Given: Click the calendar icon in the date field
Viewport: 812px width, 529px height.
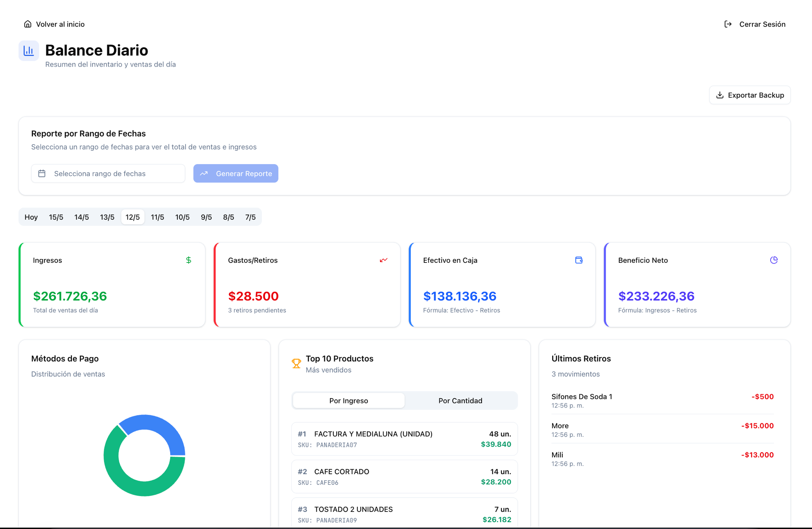Looking at the screenshot, I should point(42,173).
